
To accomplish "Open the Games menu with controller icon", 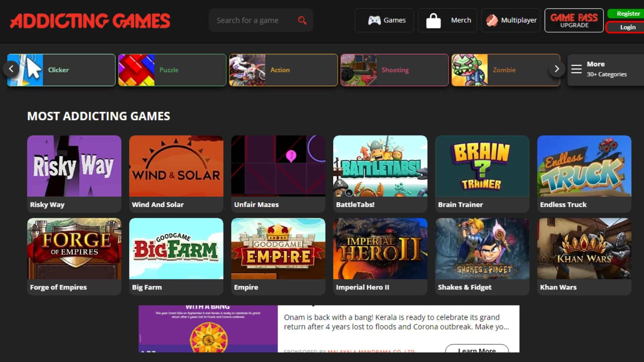I will coord(384,20).
